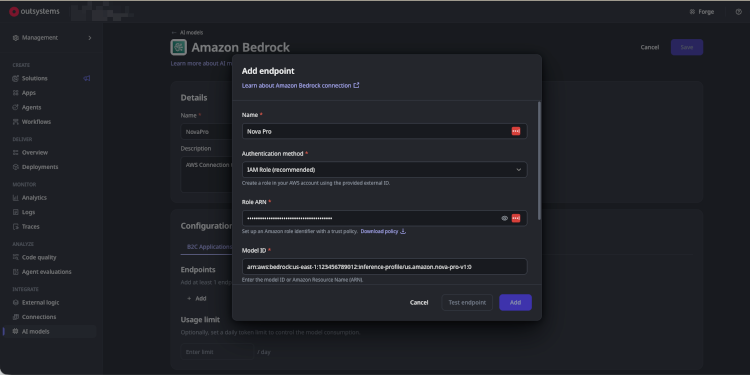Click the OutSystems logo in header

[x=34, y=11]
